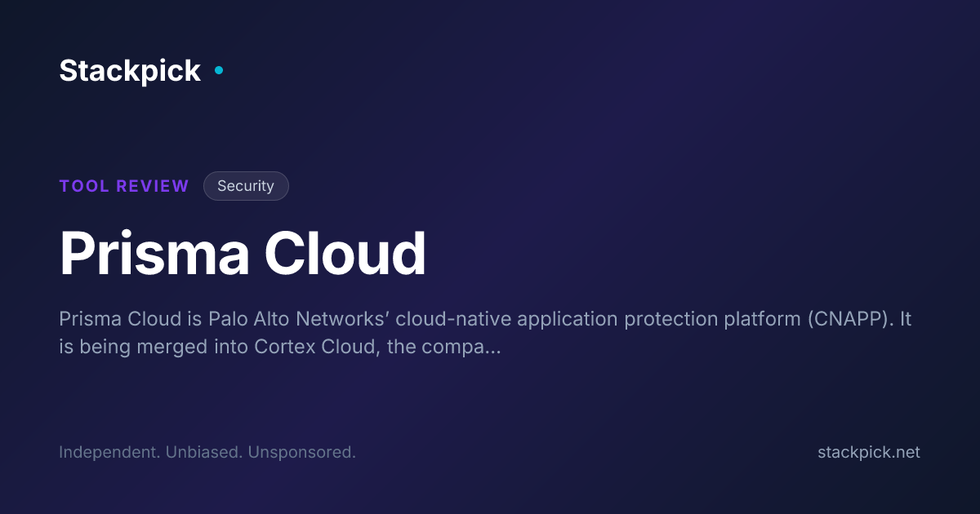Open the stackpick.net link
The image size is (980, 514).
click(x=869, y=452)
